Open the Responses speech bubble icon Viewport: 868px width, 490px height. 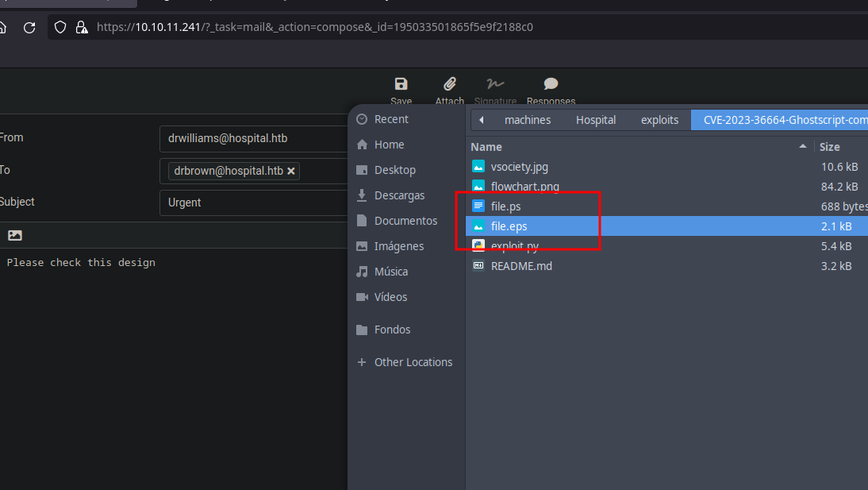click(551, 85)
